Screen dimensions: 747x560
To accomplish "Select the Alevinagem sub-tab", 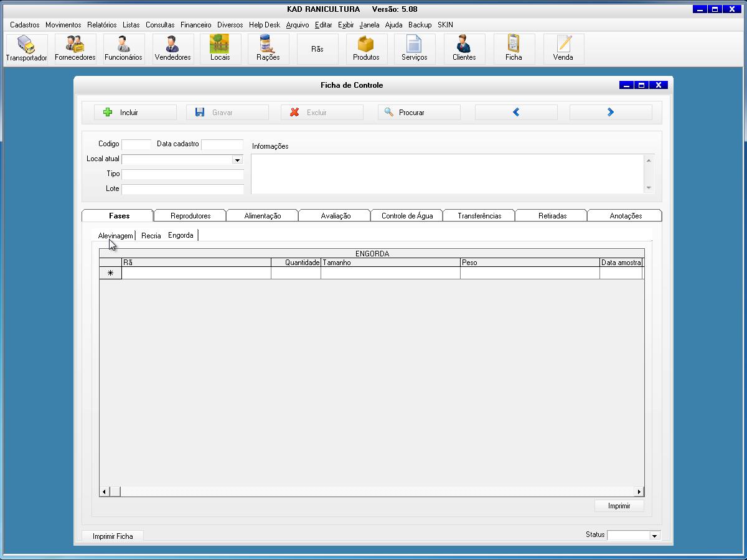I will coord(115,236).
